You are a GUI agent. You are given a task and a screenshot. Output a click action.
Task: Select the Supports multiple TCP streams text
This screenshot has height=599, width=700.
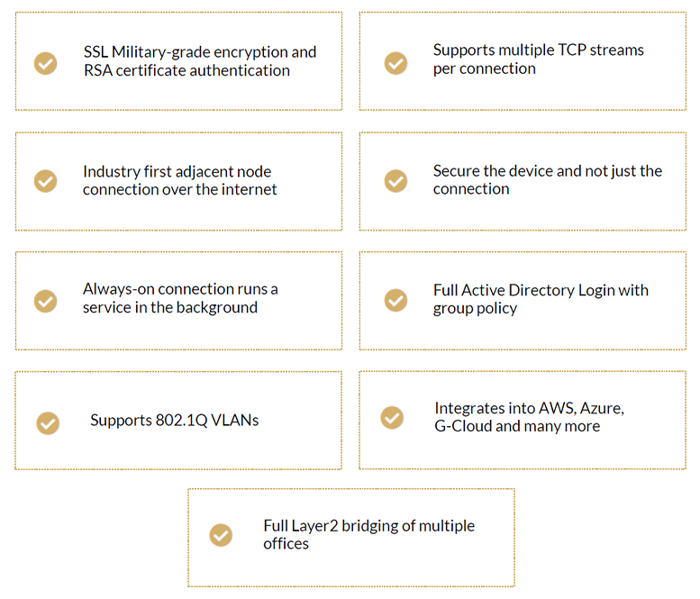(539, 59)
